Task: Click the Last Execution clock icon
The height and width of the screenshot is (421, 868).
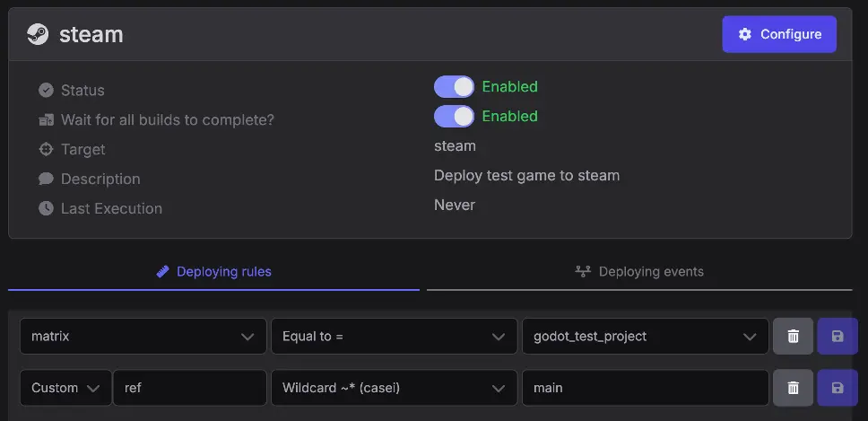Action: [x=46, y=208]
